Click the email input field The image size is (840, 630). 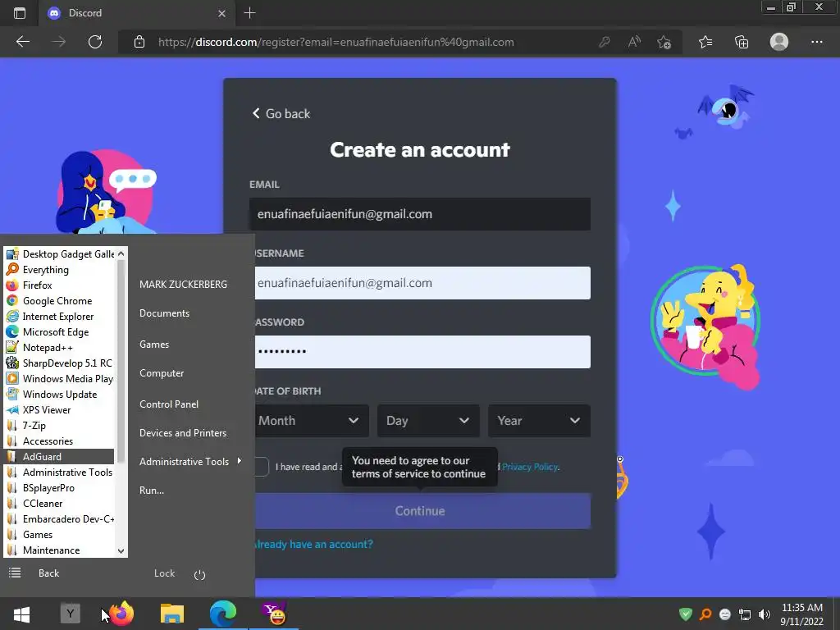click(420, 214)
